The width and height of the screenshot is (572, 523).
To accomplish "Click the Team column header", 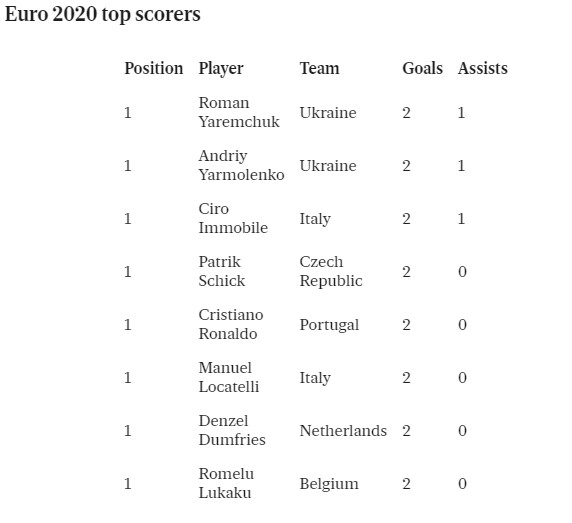I will (319, 69).
